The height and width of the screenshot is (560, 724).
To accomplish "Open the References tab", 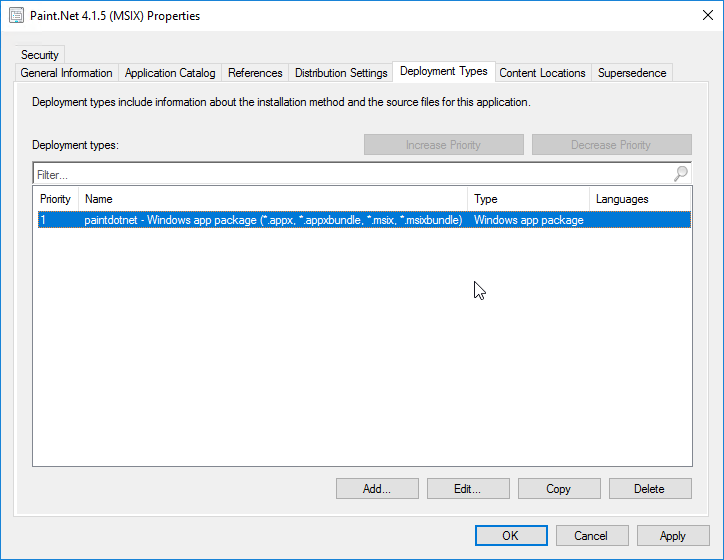I will [x=255, y=73].
